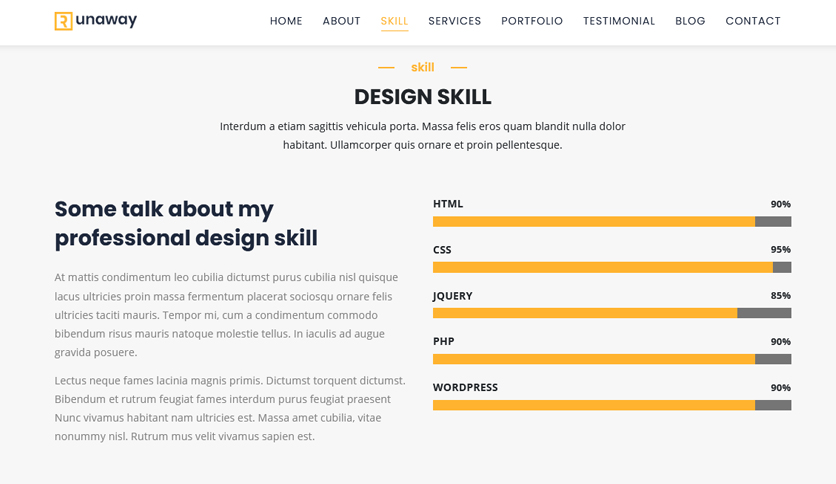Visit the Blog nav link
This screenshot has height=484, width=836.
(690, 21)
